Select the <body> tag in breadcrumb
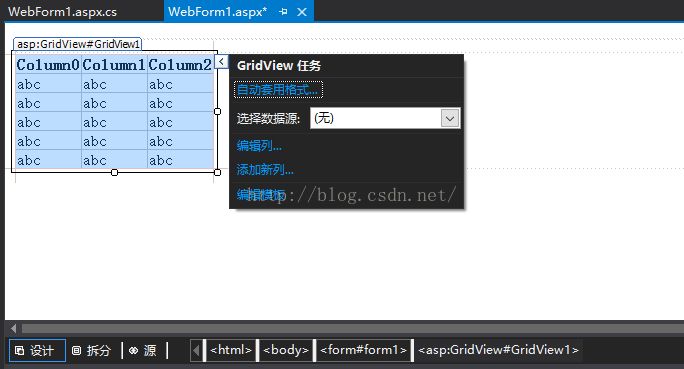The width and height of the screenshot is (684, 369). click(286, 350)
